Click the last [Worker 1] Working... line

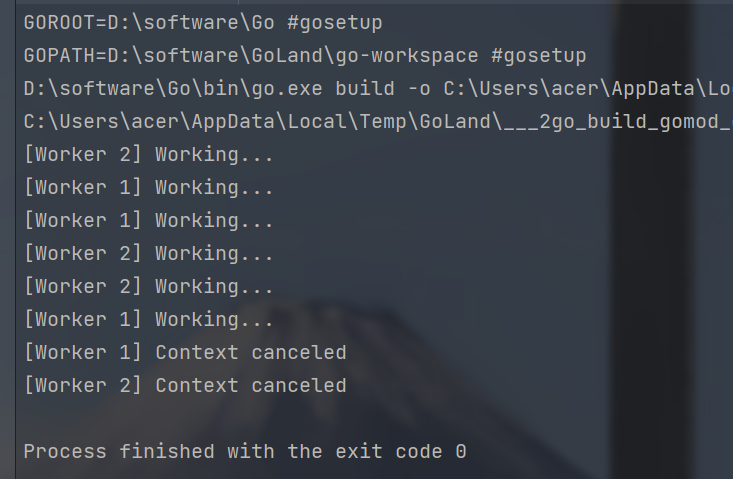(x=148, y=319)
